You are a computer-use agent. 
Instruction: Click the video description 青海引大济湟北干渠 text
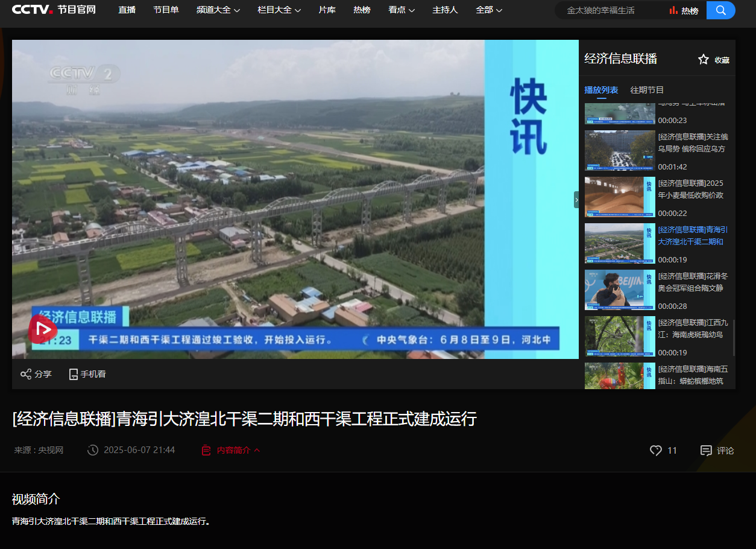(111, 521)
